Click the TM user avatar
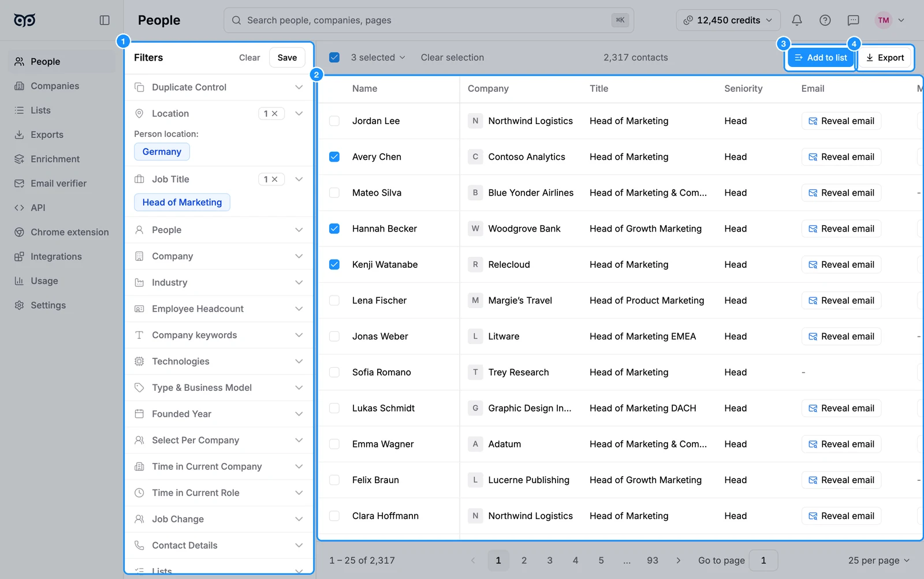The image size is (924, 579). 884,20
